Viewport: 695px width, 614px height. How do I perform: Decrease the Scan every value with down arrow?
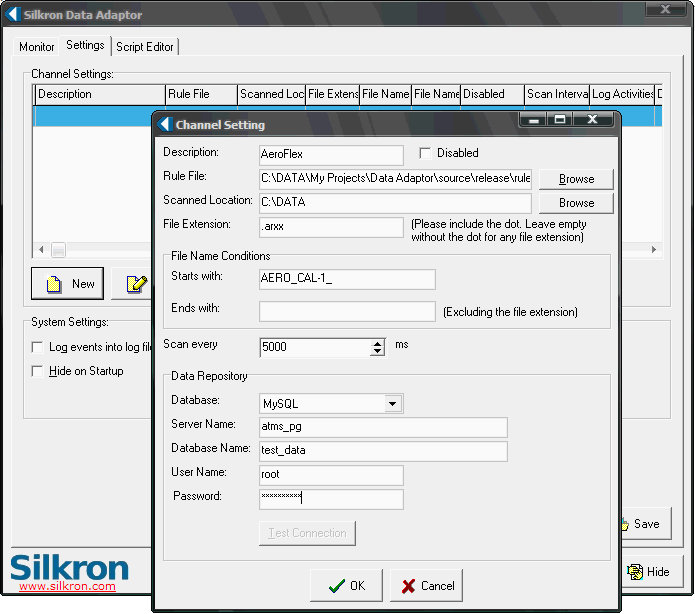(377, 352)
